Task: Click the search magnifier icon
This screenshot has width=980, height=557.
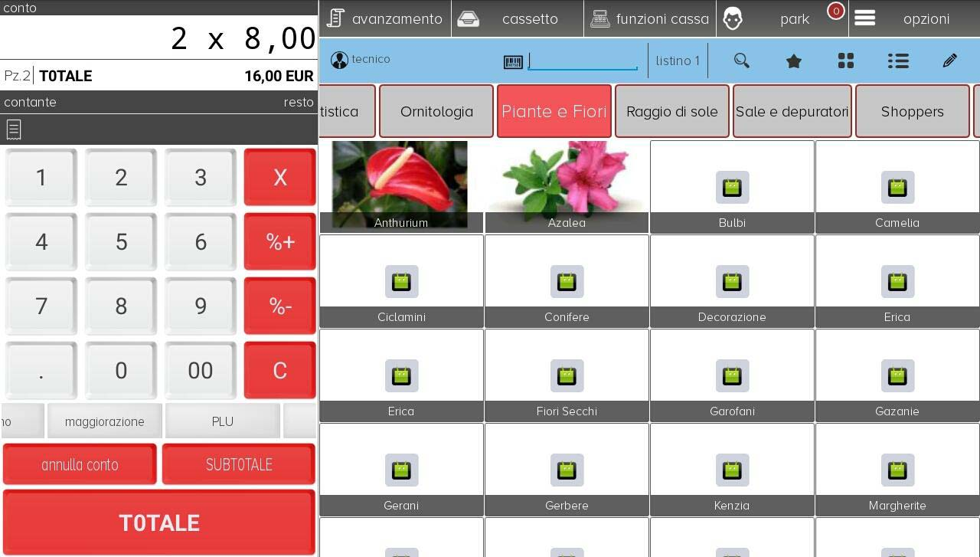Action: coord(741,61)
